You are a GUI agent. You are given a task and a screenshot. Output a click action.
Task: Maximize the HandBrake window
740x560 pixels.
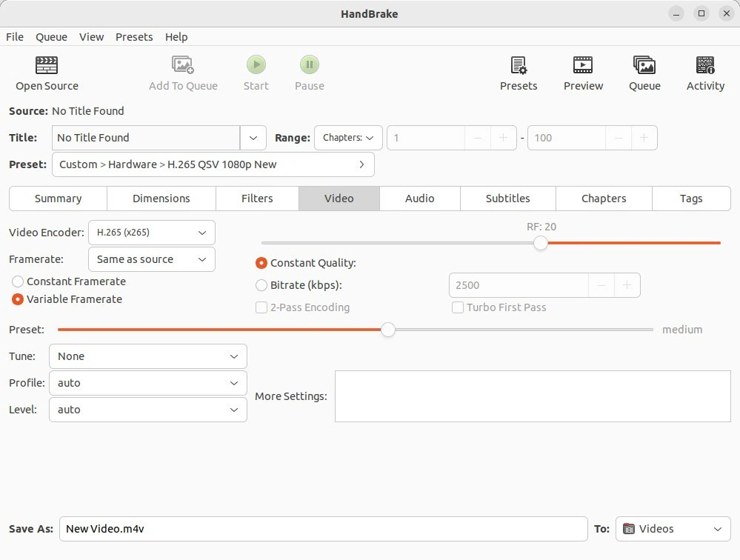pos(701,13)
